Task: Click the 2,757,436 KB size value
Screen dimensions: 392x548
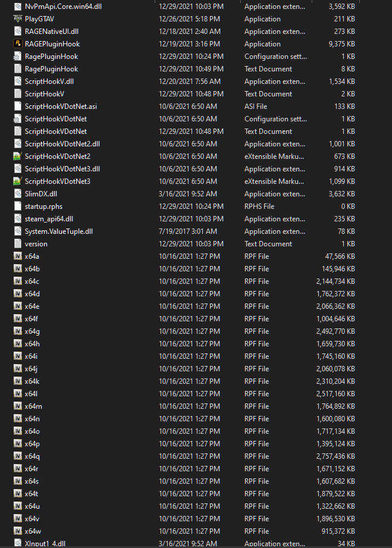Action: (x=335, y=456)
